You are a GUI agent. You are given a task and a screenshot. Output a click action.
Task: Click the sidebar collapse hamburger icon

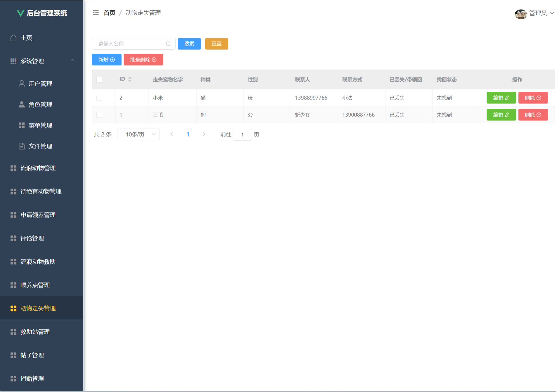click(x=96, y=13)
